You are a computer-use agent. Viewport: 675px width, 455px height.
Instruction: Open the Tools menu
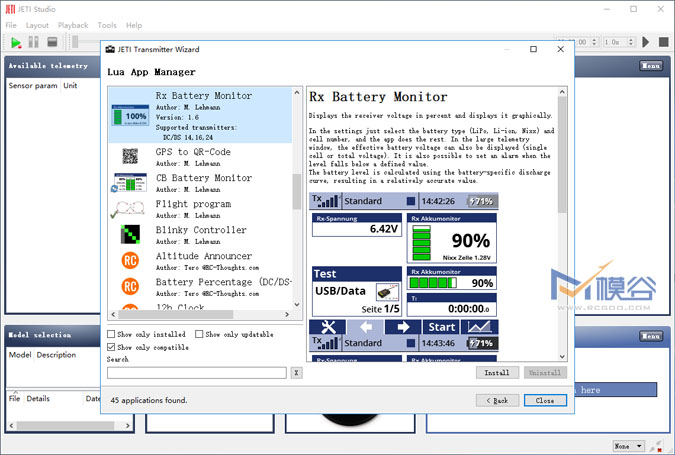pyautogui.click(x=107, y=25)
